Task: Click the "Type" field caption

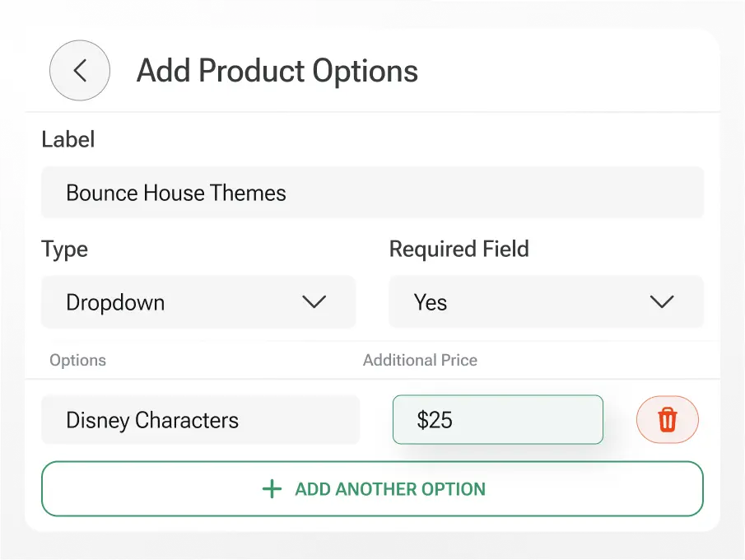Action: 64,249
